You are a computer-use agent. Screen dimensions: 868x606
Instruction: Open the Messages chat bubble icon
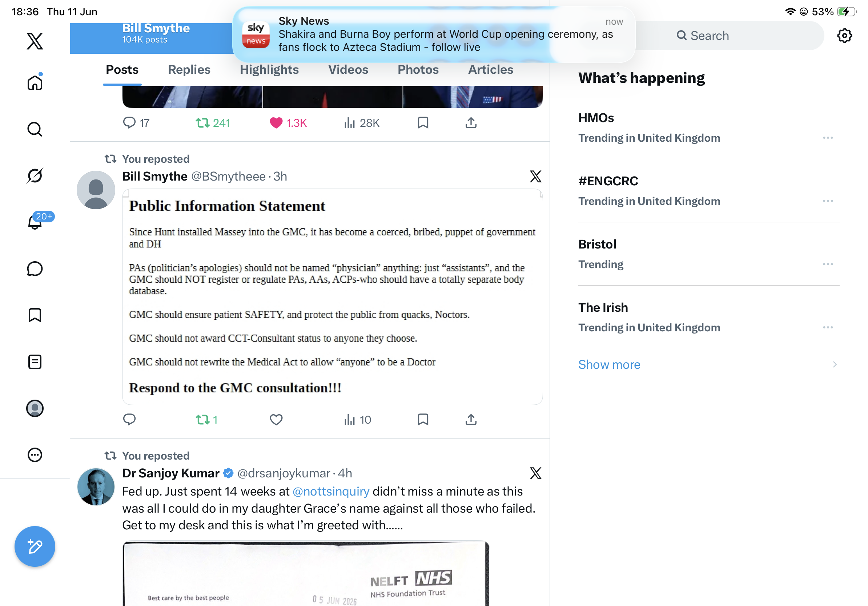pos(35,268)
